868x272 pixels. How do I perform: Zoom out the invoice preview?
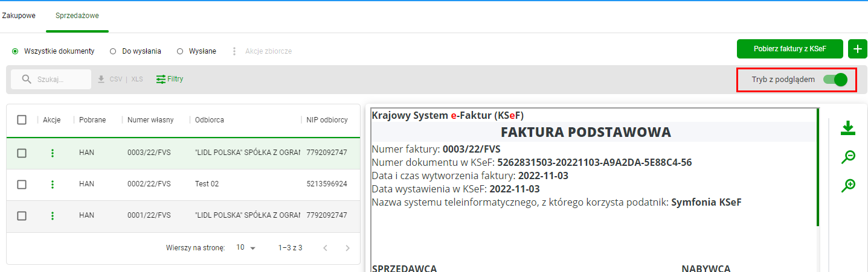(x=848, y=157)
